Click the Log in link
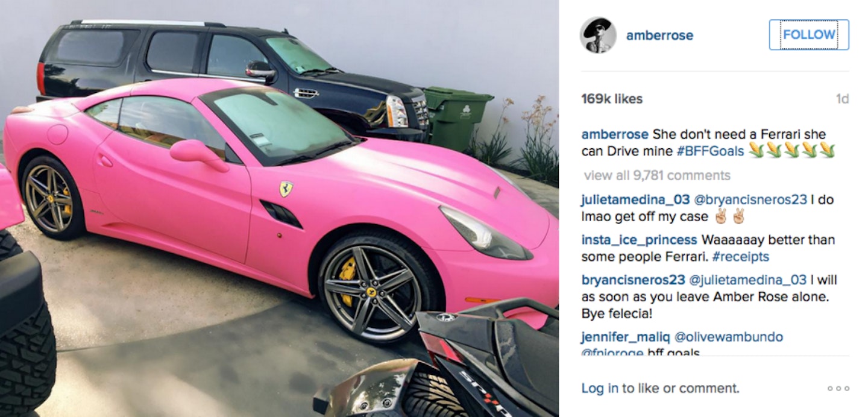Screen dimensions: 868x417 click(600, 389)
